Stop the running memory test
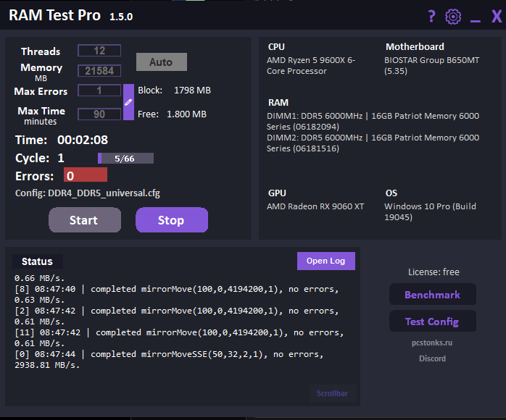 [172, 220]
